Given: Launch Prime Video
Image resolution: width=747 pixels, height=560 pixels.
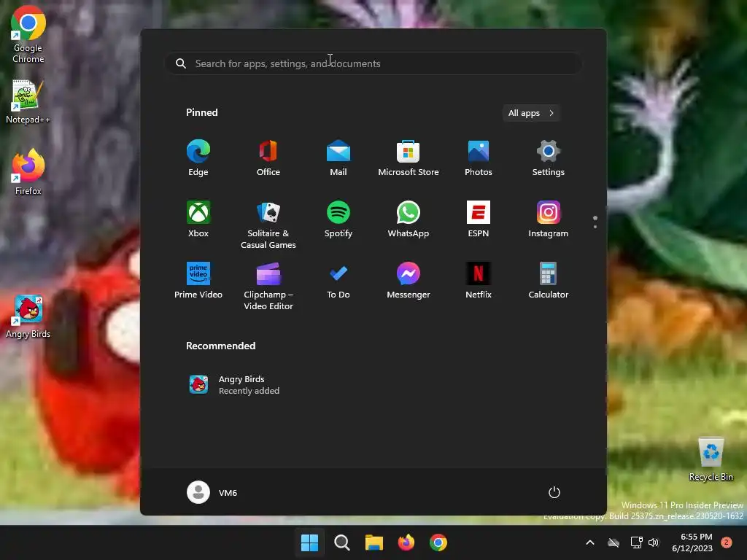Looking at the screenshot, I should tap(198, 281).
